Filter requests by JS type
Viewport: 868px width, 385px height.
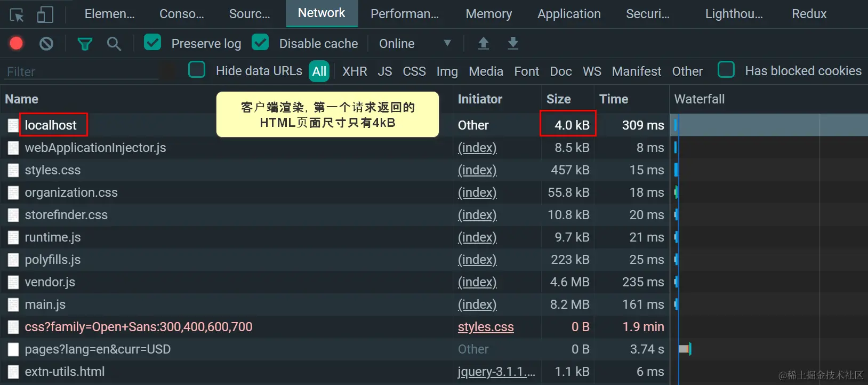click(x=385, y=71)
